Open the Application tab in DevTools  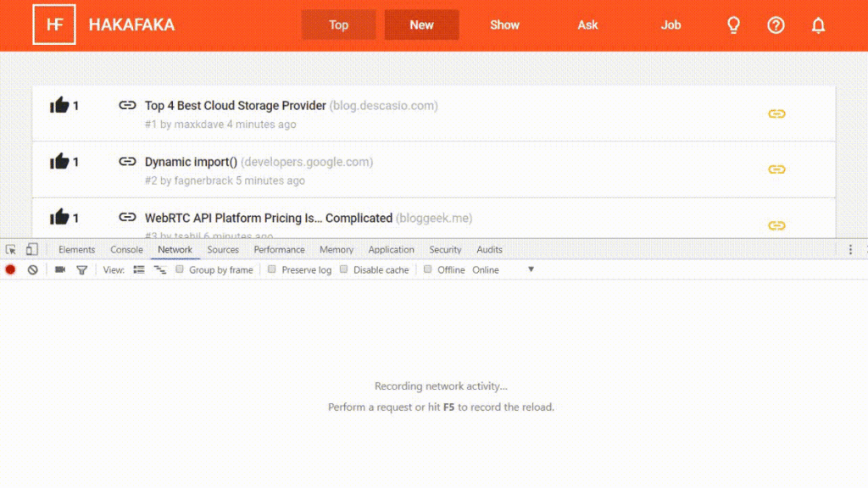point(391,249)
